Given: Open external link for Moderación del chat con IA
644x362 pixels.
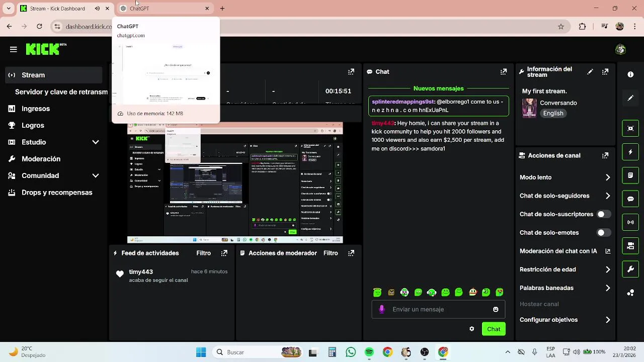Looking at the screenshot, I should coord(608,251).
